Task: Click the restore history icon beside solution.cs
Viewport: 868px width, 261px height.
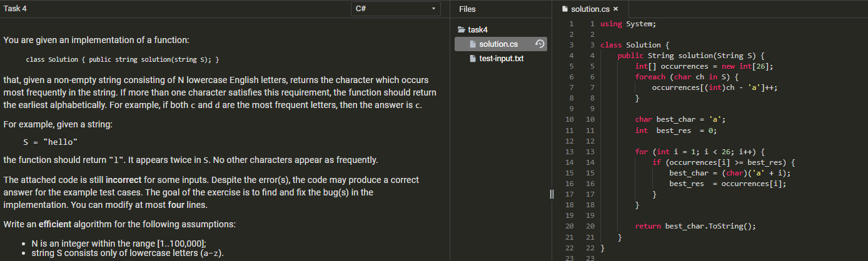Action: (x=540, y=44)
